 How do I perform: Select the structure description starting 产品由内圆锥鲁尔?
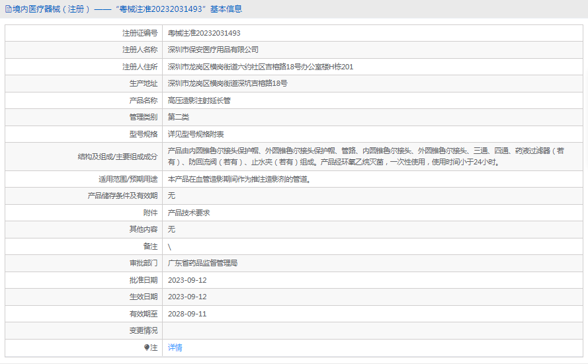click(366, 157)
